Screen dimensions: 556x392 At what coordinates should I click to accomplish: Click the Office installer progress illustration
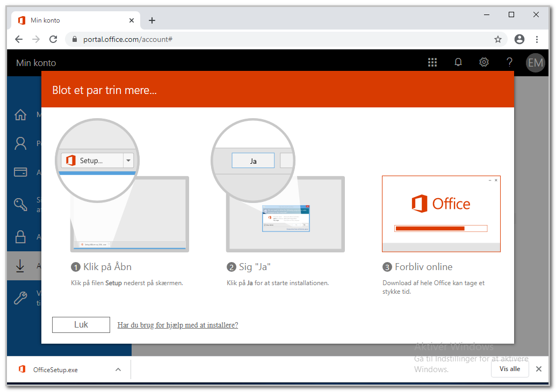click(x=441, y=214)
